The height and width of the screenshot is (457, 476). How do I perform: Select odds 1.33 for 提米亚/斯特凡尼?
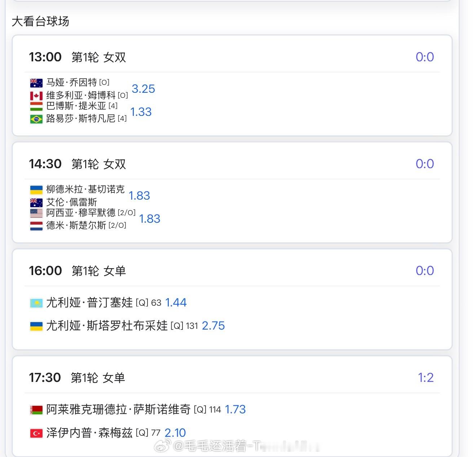141,112
